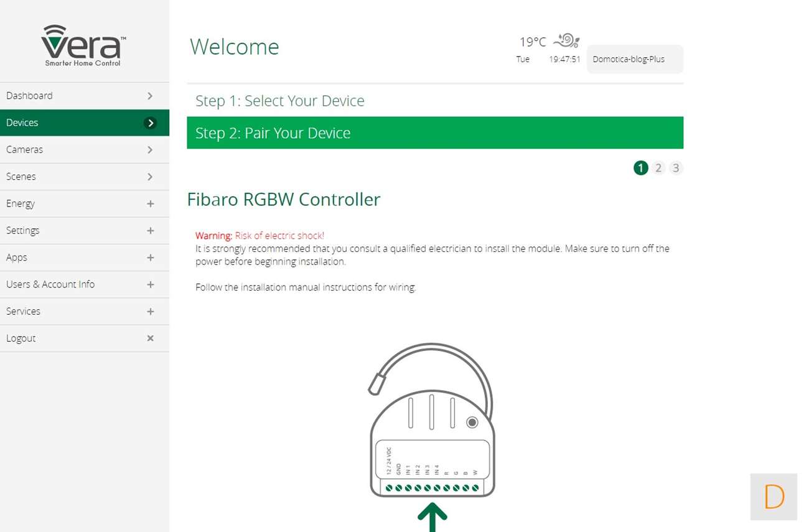Click the Vera logo
The image size is (809, 532).
point(83,45)
